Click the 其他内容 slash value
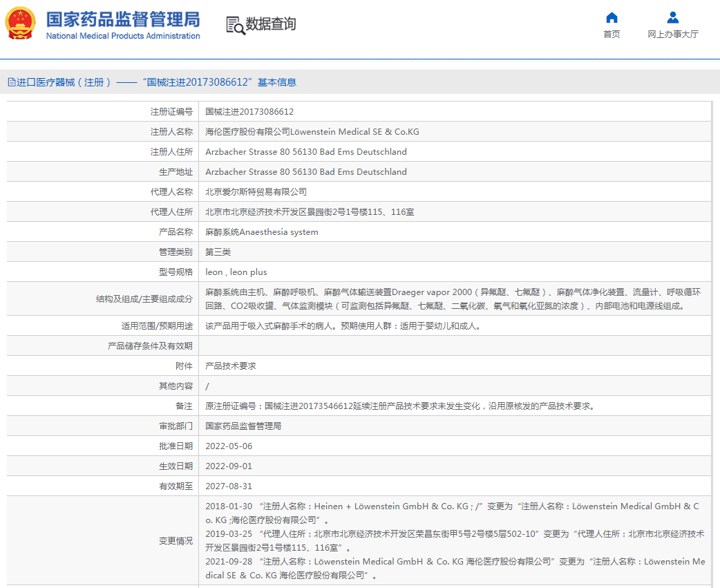This screenshot has width=720, height=588. [x=207, y=386]
